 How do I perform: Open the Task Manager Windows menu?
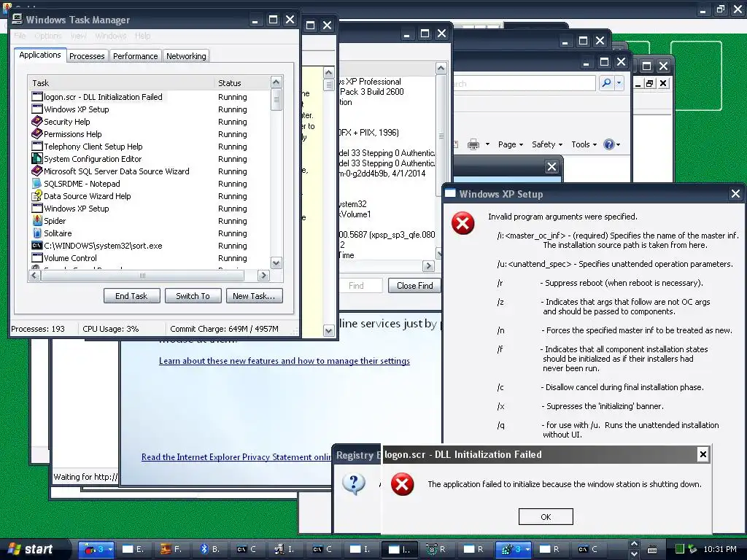(111, 36)
